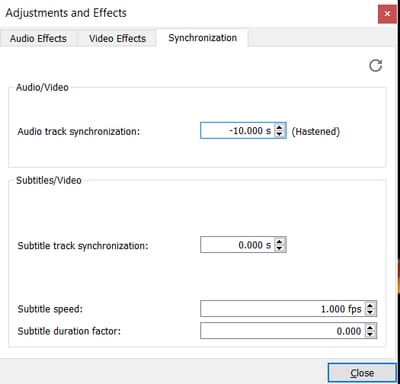Viewport: 400px width, 384px height.
Task: Decrease subtitle speed value
Action: click(x=370, y=312)
